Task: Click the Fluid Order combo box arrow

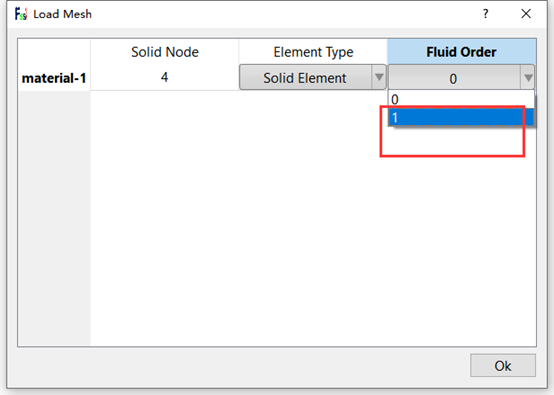Action: pos(528,77)
